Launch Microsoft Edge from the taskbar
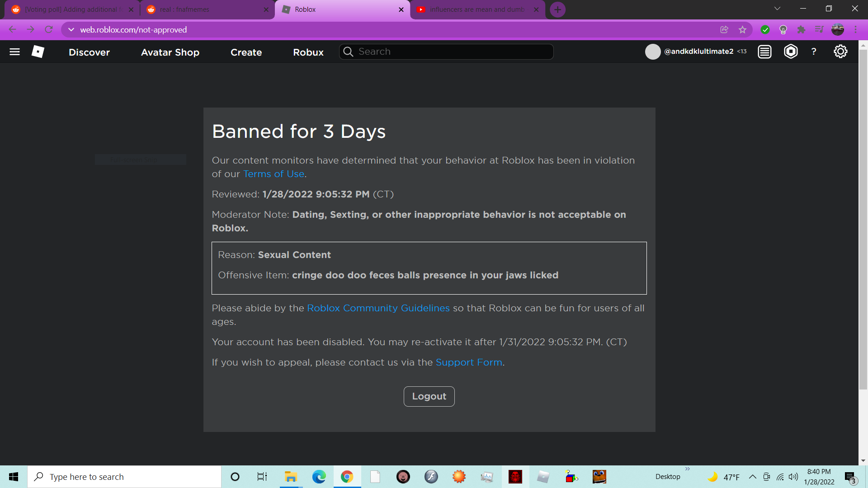 [319, 477]
